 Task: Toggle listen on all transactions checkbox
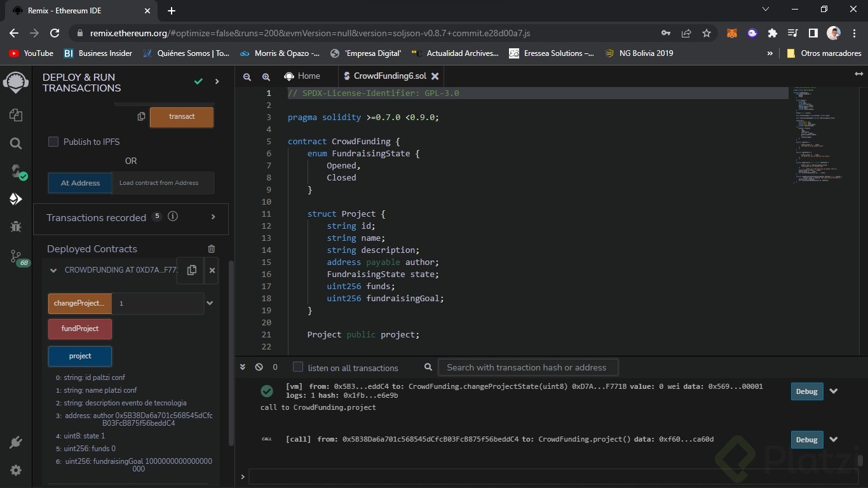click(297, 367)
